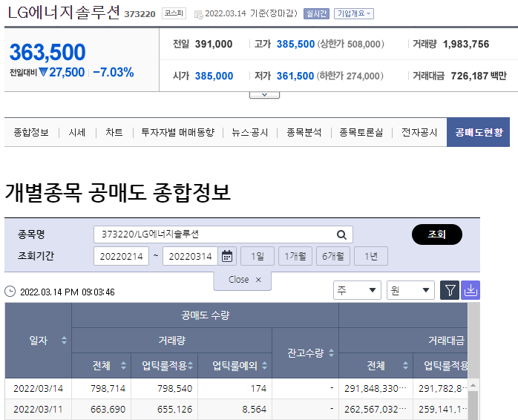Sort by 업틱룰적용 거래량 column arrows
Image resolution: width=518 pixels, height=420 pixels.
pos(191,366)
